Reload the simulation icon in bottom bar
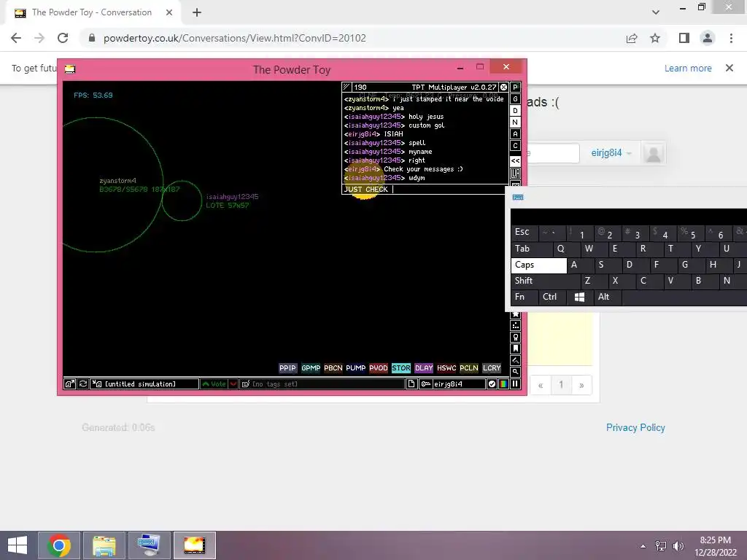Screen dimensions: 747x560 click(83, 384)
